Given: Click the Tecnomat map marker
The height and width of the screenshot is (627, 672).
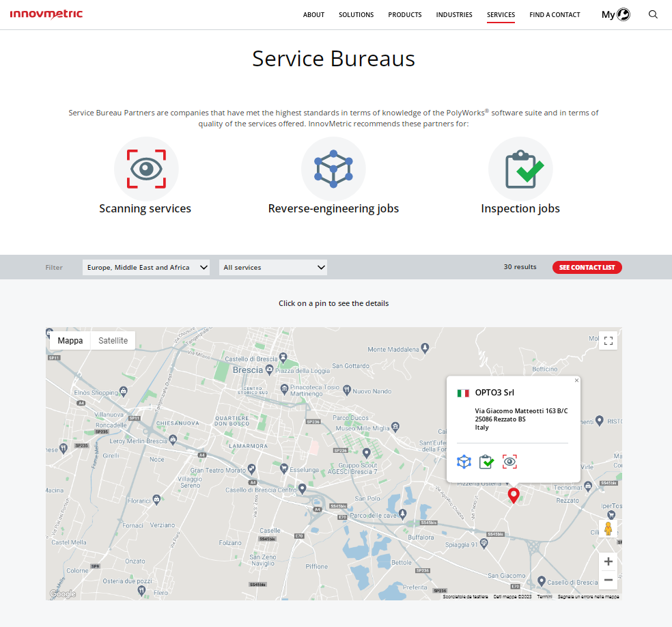Looking at the screenshot, I should (588, 486).
